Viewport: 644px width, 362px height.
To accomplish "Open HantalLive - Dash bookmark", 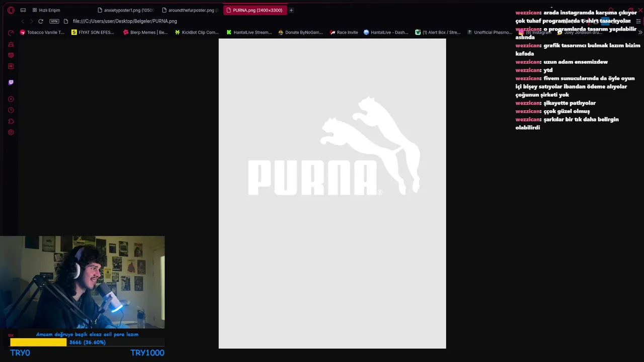I will (x=386, y=32).
